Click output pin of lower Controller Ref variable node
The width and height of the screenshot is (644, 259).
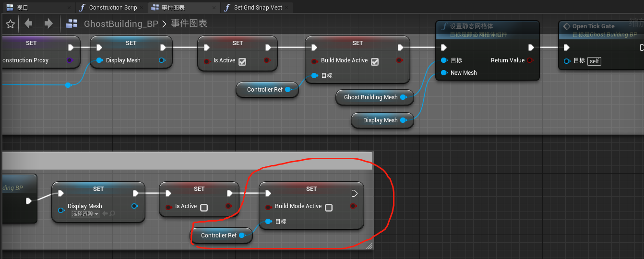[243, 235]
